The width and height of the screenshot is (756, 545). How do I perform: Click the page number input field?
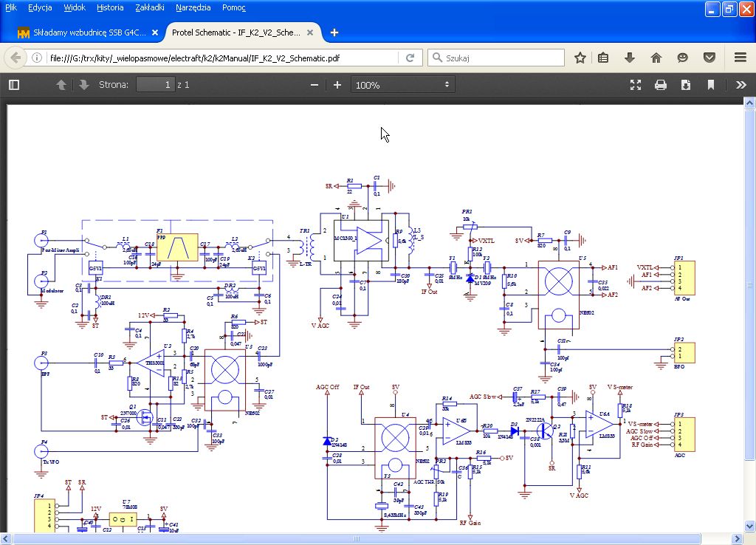pos(155,85)
